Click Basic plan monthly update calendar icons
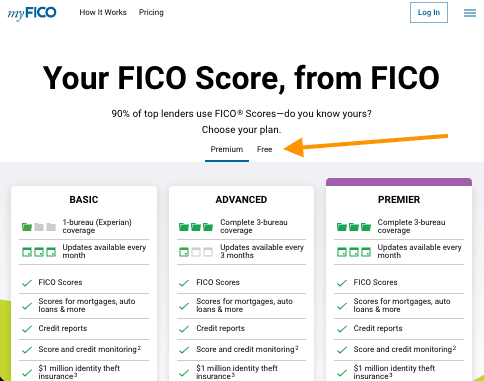Screen dimensions: 484x381 click(39, 252)
